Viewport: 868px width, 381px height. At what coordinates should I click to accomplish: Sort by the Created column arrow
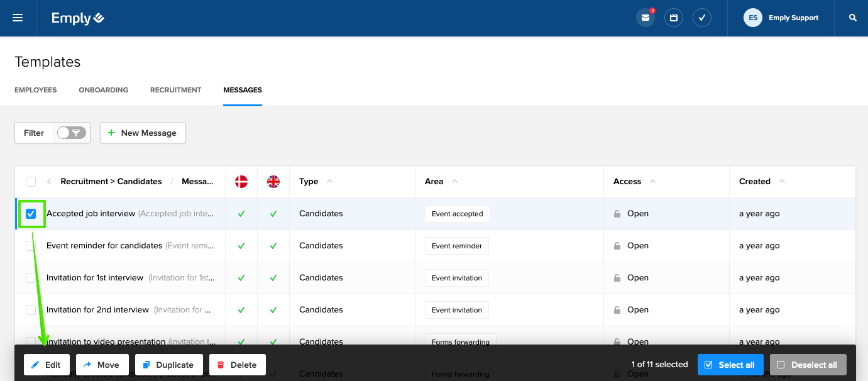point(782,181)
